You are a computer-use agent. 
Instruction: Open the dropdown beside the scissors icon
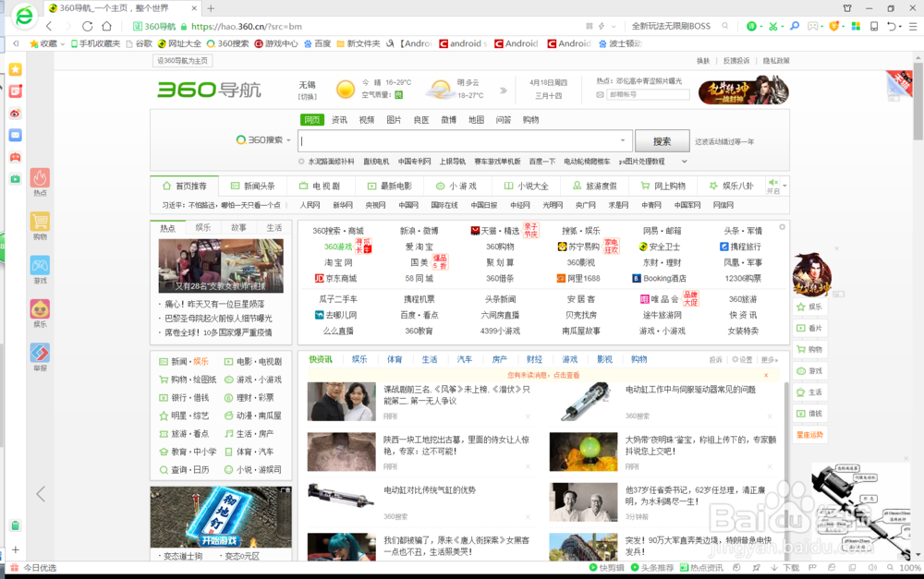click(x=782, y=27)
